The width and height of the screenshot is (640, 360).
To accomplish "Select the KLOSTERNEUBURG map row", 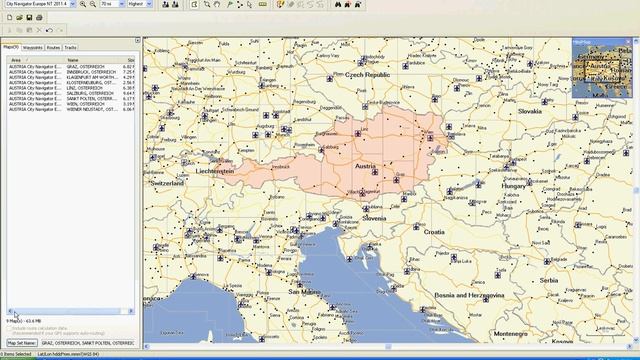I will tap(71, 82).
